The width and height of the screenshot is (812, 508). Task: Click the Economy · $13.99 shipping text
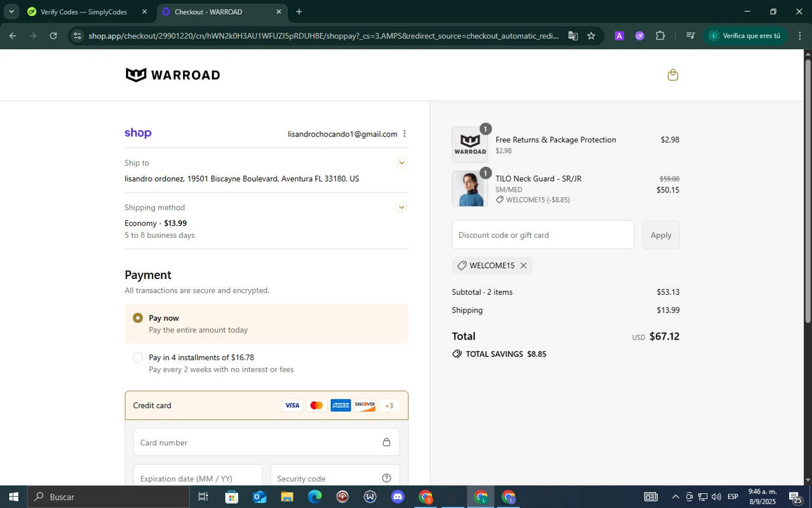click(155, 223)
